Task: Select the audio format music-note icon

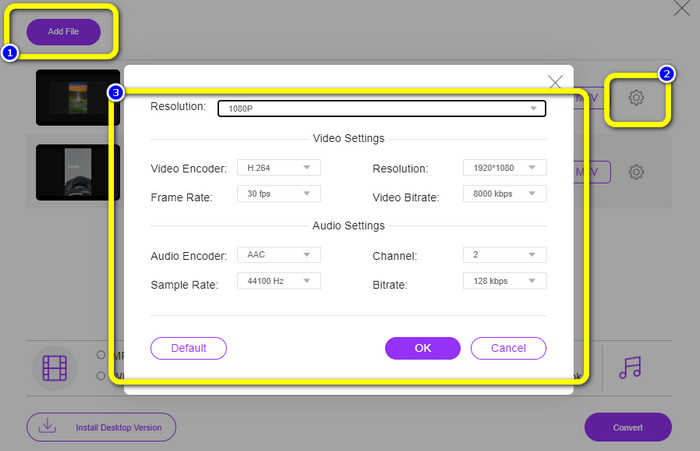Action: point(630,367)
